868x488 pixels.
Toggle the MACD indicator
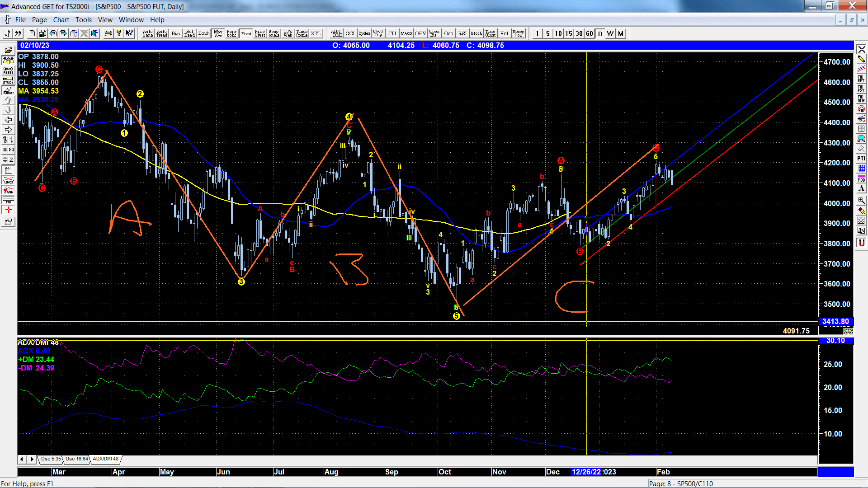click(x=406, y=33)
